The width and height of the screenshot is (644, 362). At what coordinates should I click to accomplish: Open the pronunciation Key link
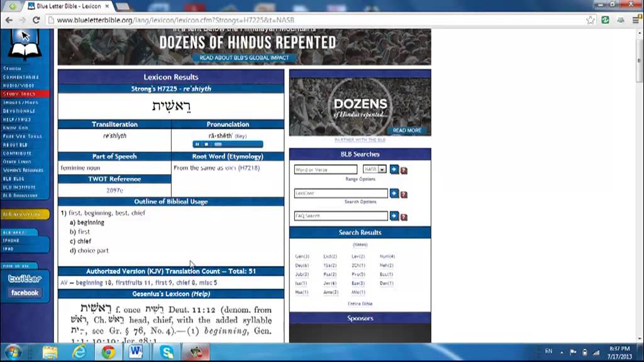coord(241,136)
